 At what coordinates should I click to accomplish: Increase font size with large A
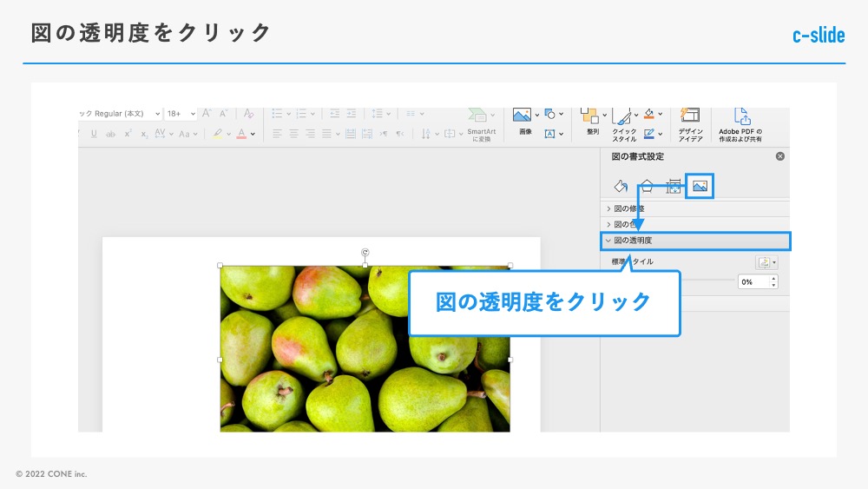207,113
